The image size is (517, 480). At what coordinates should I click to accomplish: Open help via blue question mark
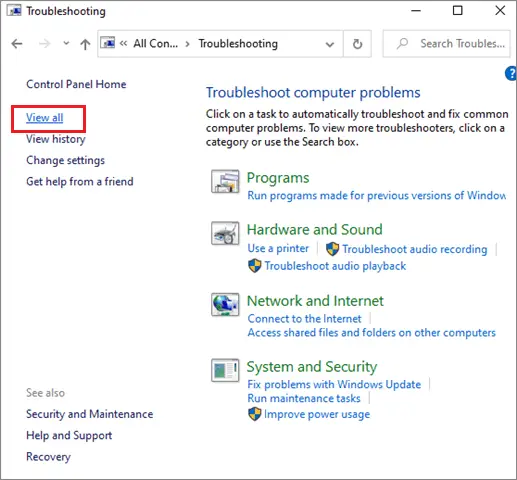pos(511,73)
